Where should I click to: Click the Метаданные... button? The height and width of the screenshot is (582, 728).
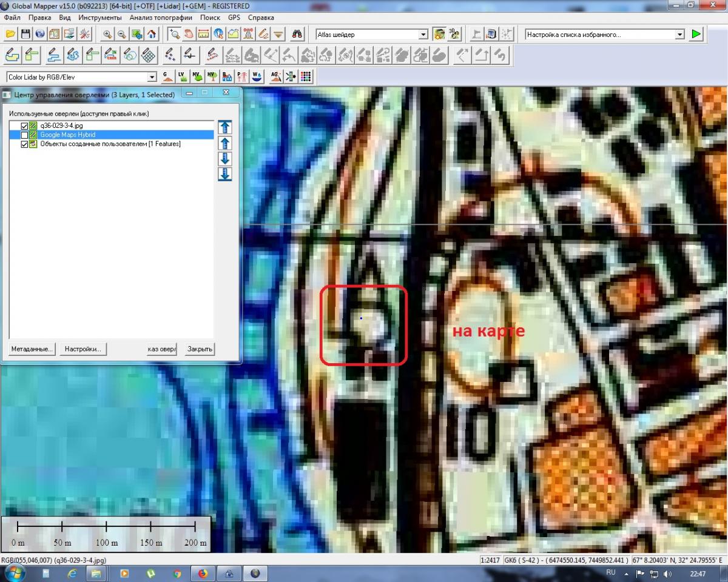[32, 349]
